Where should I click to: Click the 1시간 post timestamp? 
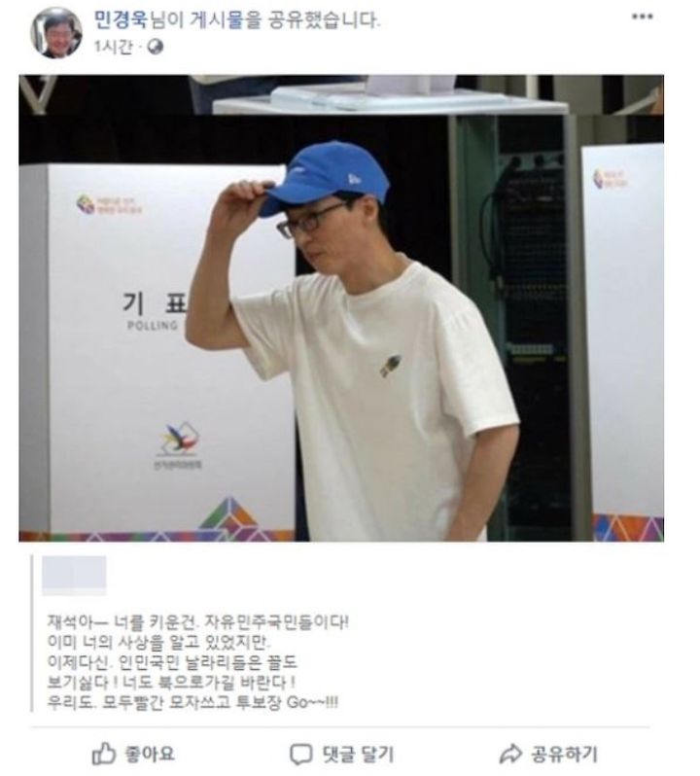[x=114, y=48]
